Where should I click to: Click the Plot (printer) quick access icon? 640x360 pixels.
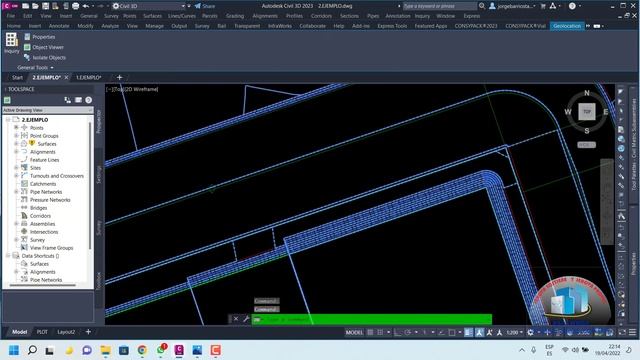click(76, 6)
